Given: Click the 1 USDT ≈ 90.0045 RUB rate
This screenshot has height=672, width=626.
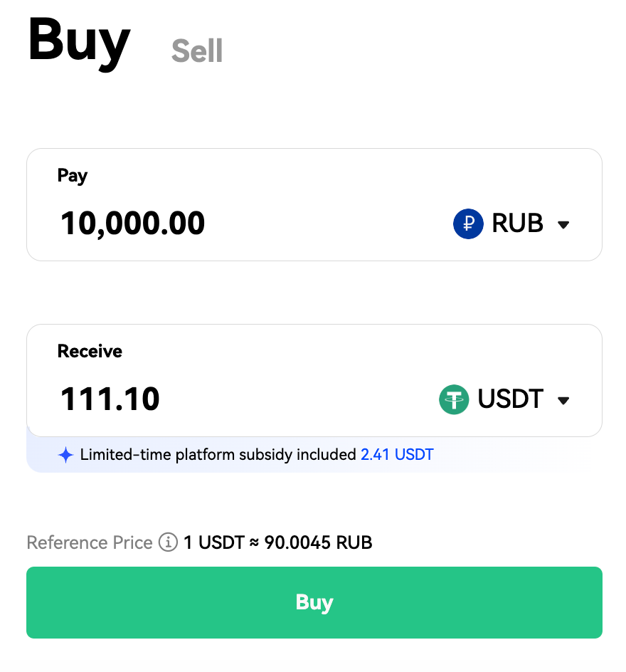Looking at the screenshot, I should [277, 543].
